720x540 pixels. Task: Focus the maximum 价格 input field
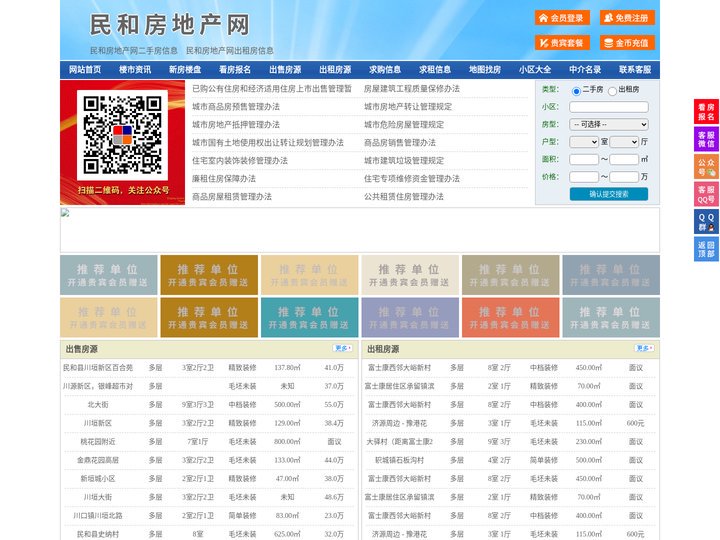(624, 177)
